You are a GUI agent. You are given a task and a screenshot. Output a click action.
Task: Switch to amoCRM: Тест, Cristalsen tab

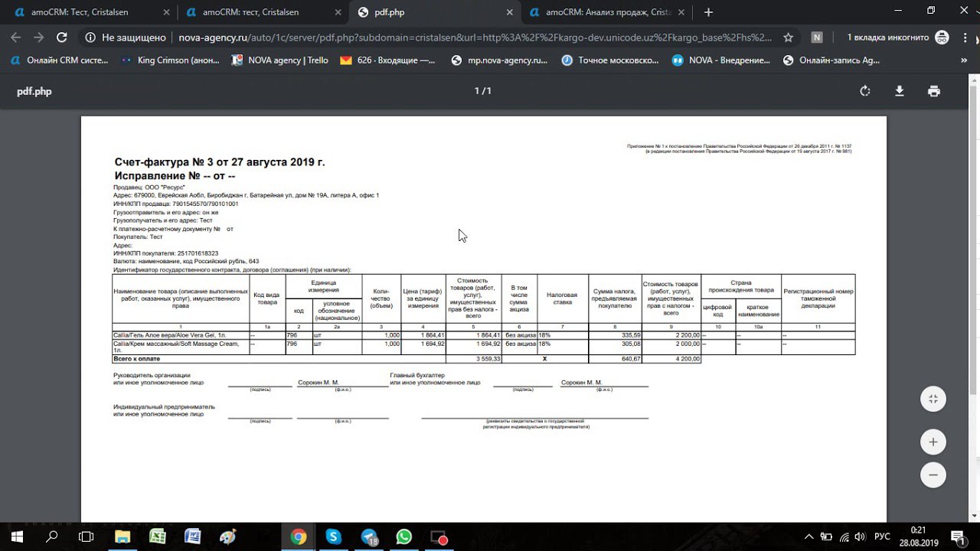[90, 12]
